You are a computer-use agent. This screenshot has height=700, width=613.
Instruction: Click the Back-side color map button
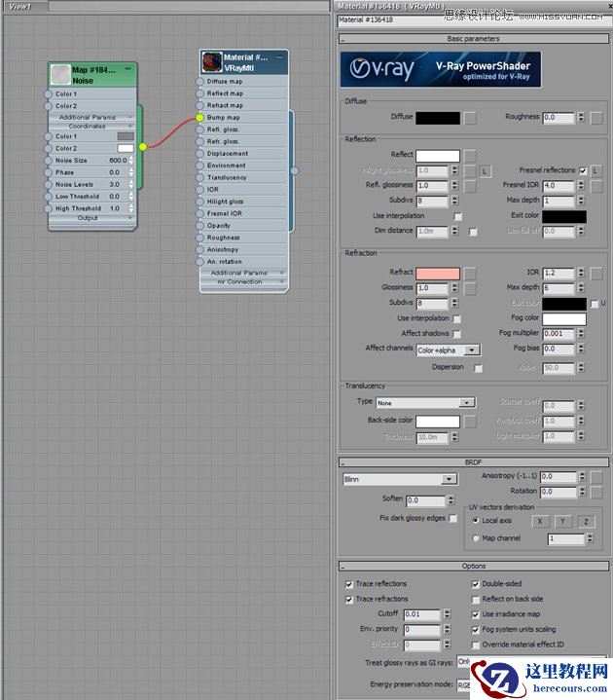[x=470, y=422]
